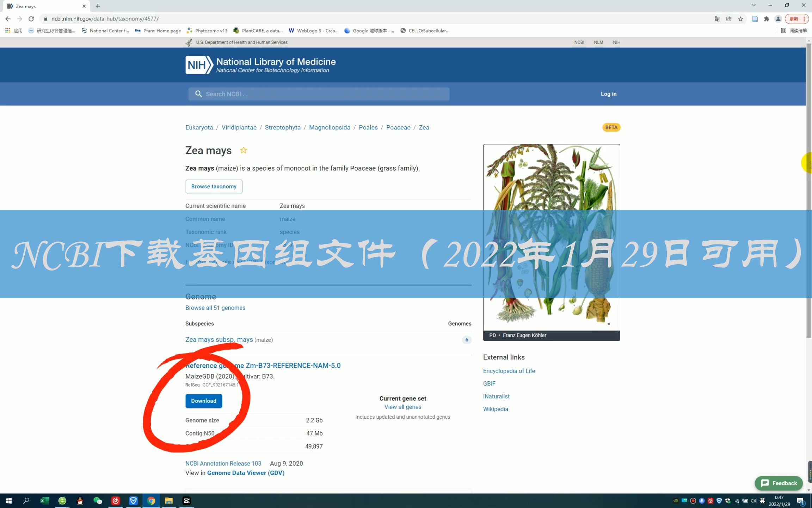Click the Search NCBI field
Image resolution: width=812 pixels, height=508 pixels.
(x=319, y=94)
